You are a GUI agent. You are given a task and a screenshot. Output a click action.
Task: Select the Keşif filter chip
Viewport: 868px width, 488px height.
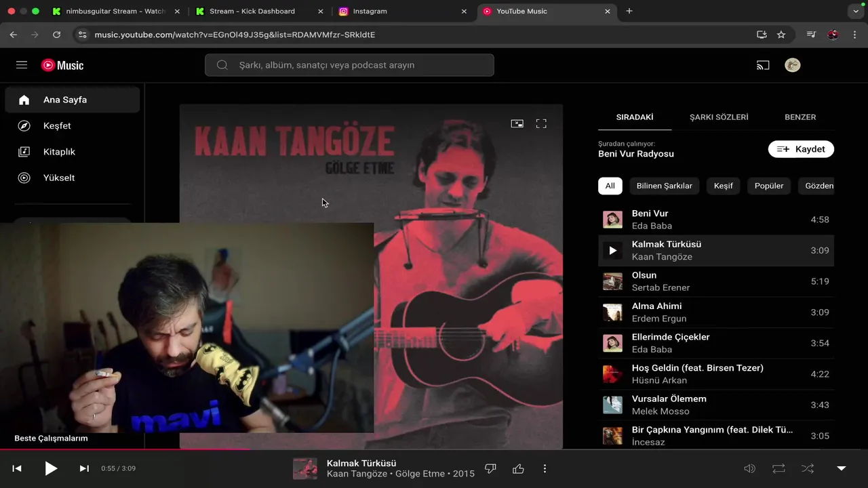[724, 186]
